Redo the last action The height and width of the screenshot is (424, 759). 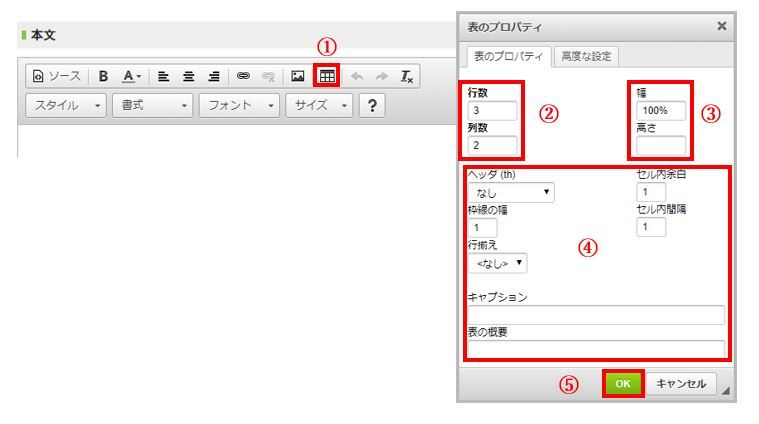point(382,76)
